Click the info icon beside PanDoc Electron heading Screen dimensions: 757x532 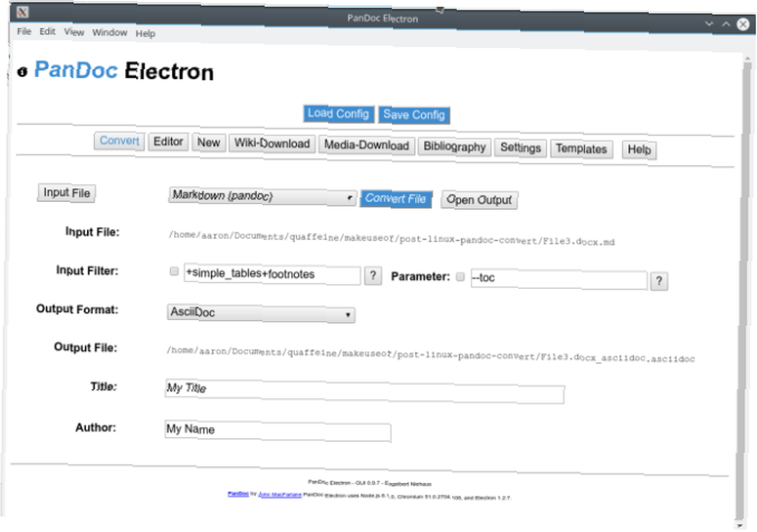click(x=22, y=72)
